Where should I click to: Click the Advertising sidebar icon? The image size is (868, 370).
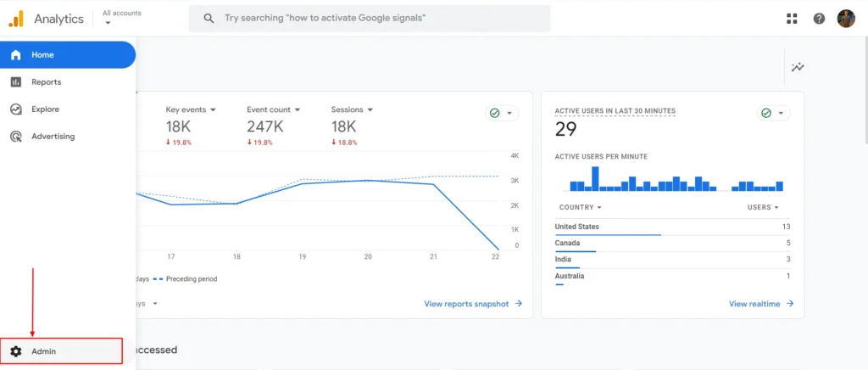coord(16,137)
